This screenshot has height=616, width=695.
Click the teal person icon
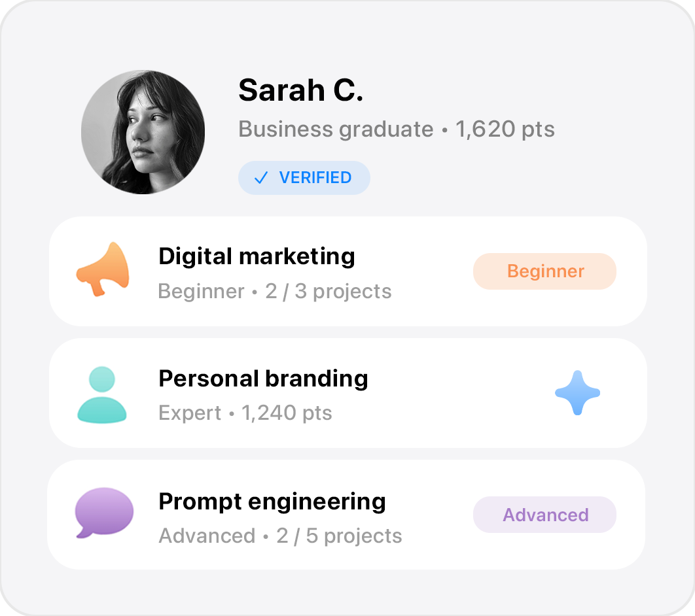102,395
